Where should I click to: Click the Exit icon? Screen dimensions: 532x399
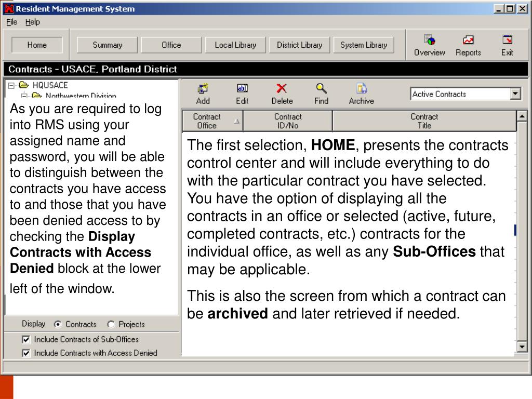[507, 39]
